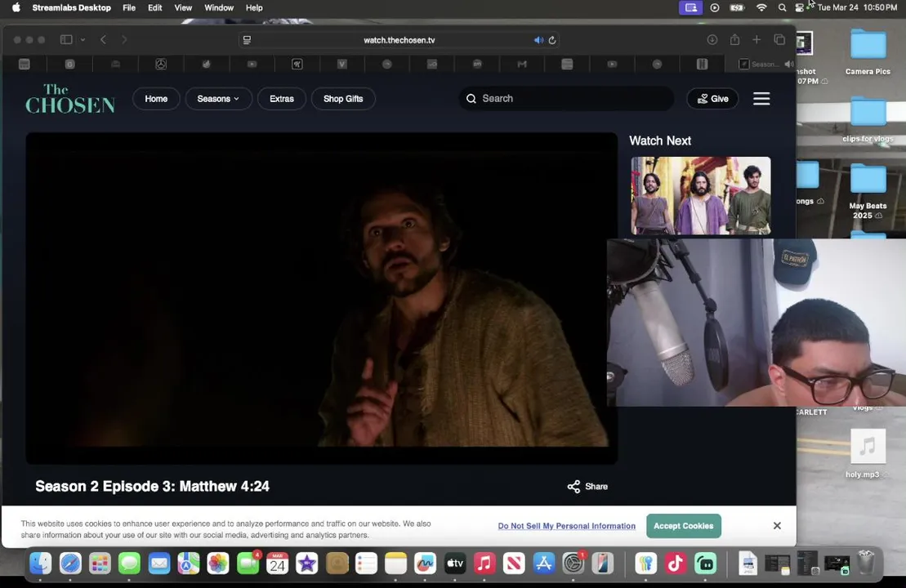Launch Safari from the Dock
Viewport: 906px width, 588px height.
[70, 563]
